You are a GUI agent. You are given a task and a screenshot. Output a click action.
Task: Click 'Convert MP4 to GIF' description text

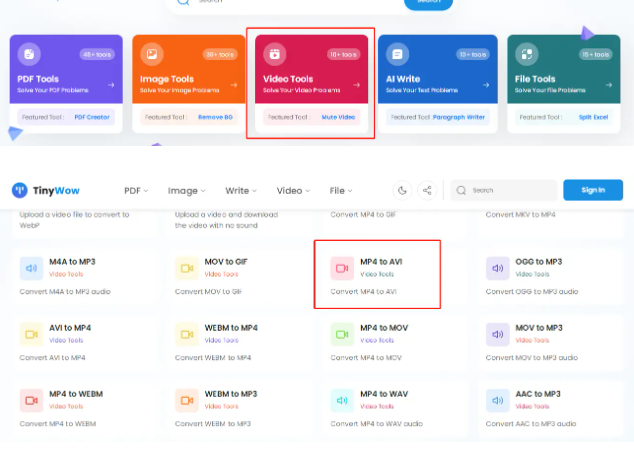point(363,214)
